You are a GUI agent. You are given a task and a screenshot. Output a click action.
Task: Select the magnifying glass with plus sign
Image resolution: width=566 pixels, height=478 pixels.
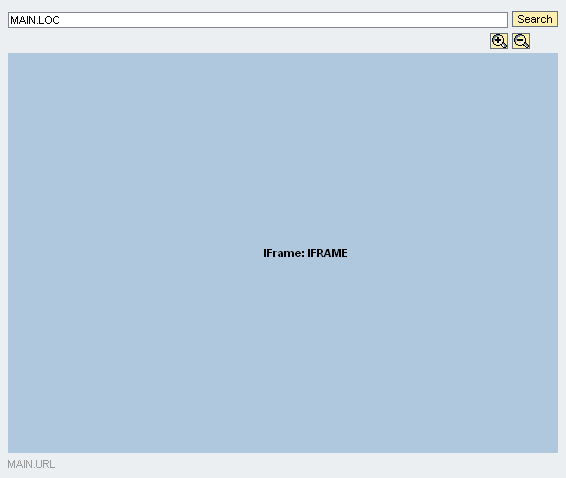coord(499,41)
